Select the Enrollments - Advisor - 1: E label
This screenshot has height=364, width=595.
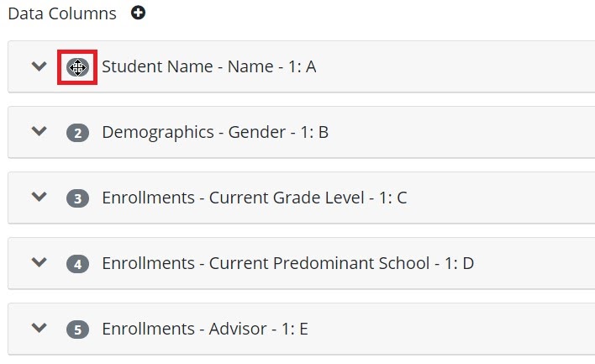click(x=205, y=329)
